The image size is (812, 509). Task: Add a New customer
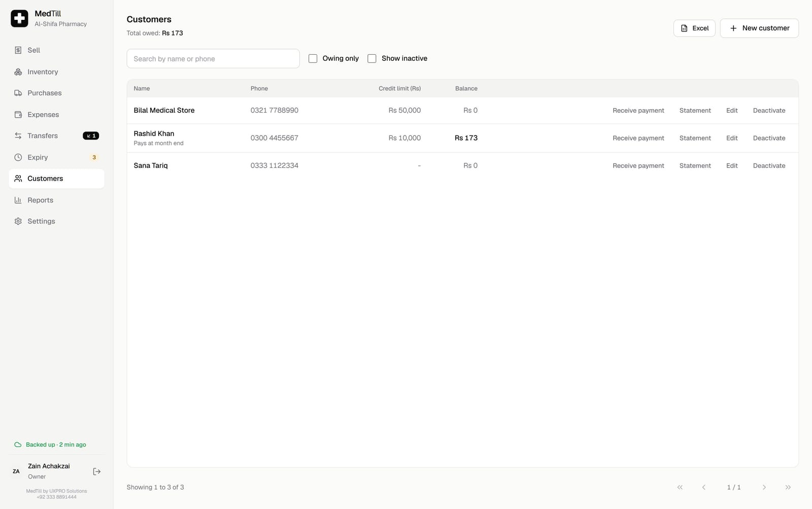pos(759,28)
